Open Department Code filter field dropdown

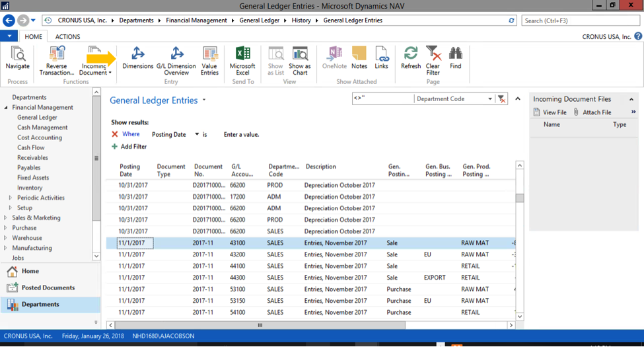tap(490, 99)
